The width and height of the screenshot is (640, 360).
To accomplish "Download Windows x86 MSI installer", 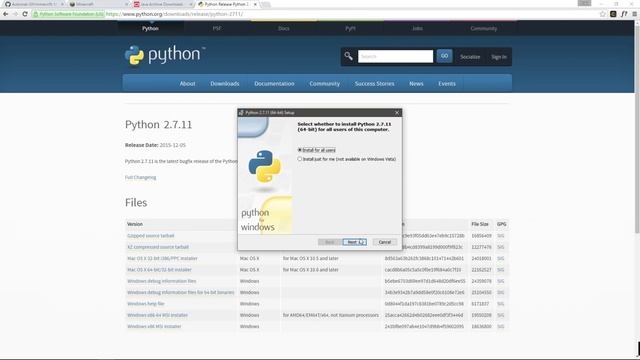I will tap(154, 327).
